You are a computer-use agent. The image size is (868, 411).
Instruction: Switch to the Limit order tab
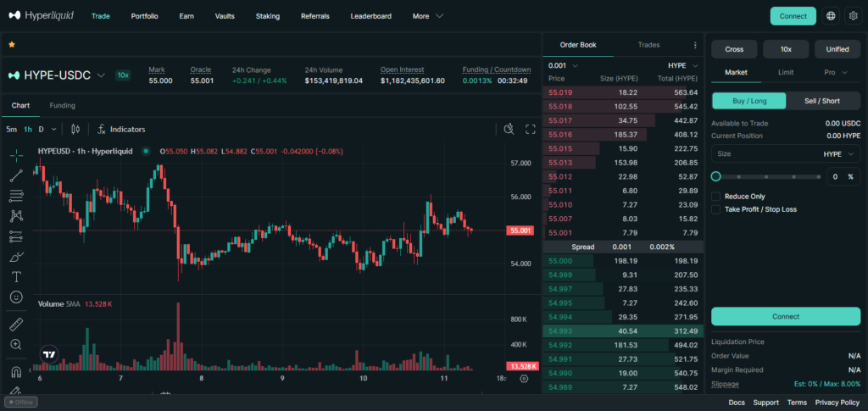(786, 73)
